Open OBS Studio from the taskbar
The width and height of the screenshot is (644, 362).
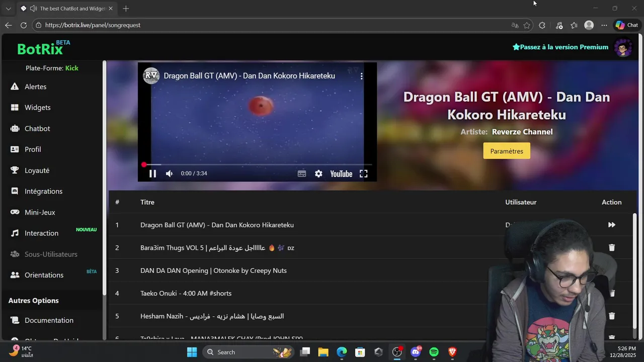[x=397, y=352]
